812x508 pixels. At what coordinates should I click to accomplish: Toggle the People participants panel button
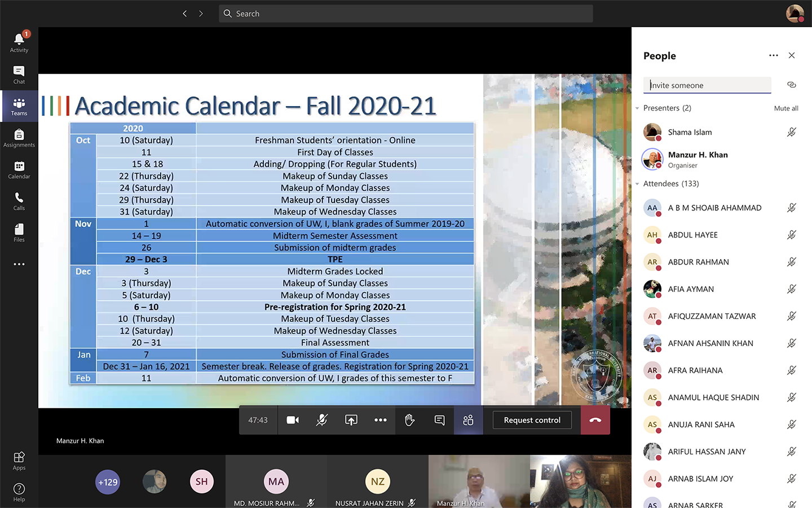click(x=468, y=420)
